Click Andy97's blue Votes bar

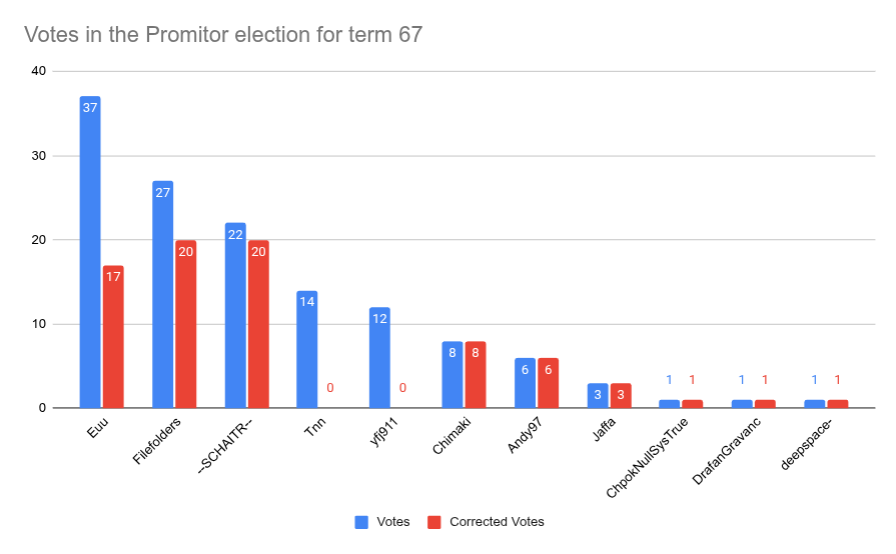[524, 382]
